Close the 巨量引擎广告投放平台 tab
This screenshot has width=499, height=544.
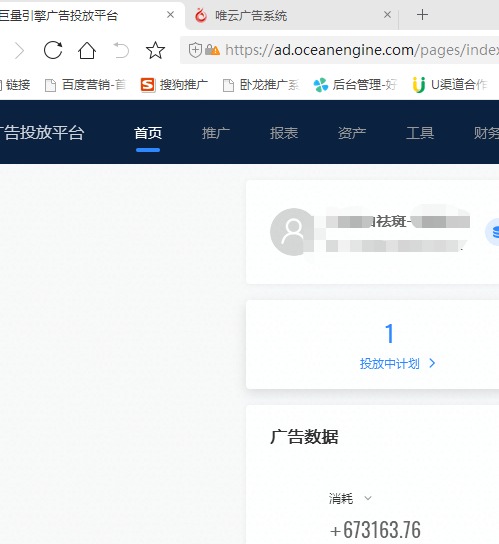pyautogui.click(x=170, y=15)
